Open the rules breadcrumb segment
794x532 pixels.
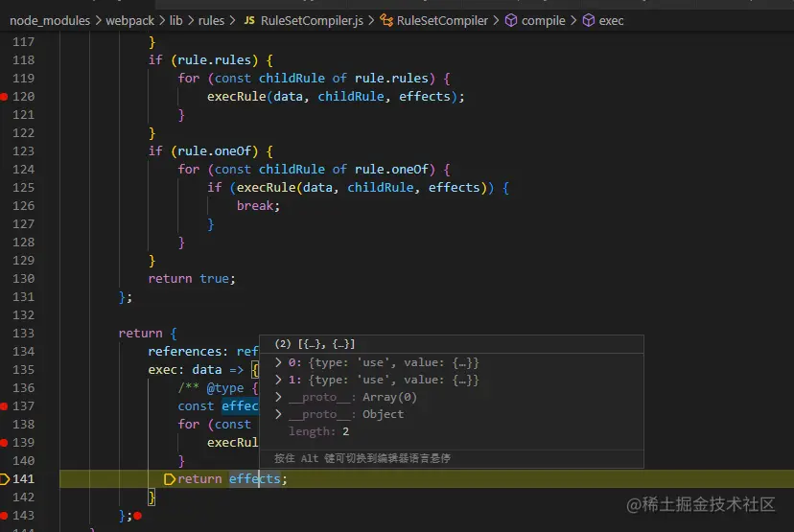[x=211, y=21]
